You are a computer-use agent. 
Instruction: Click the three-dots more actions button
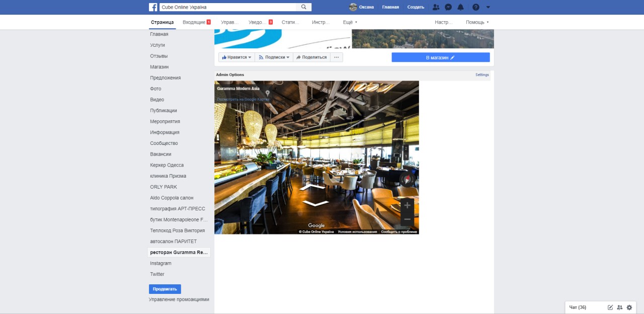pos(337,57)
